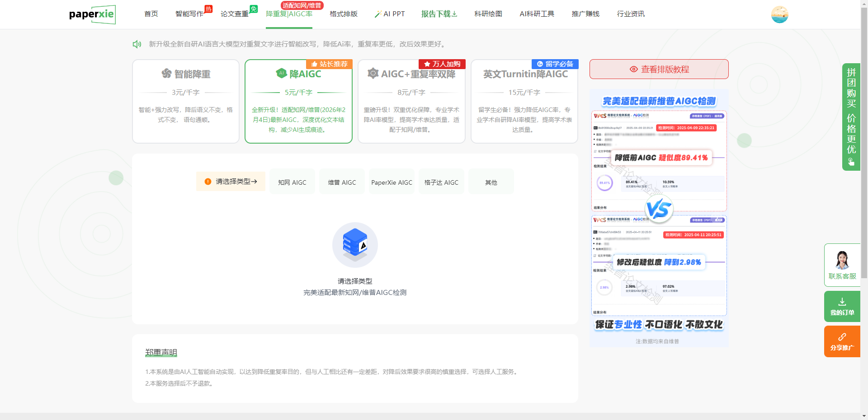The image size is (868, 420).
Task: Select the 其他 type option
Action: (491, 182)
